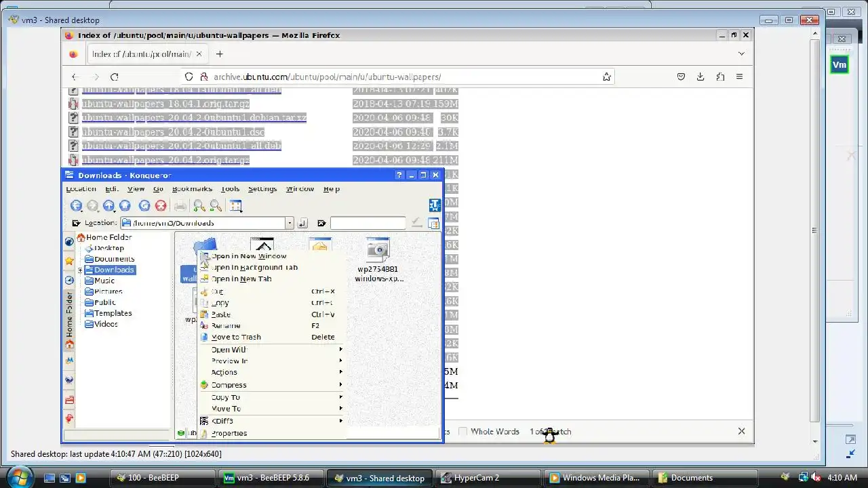This screenshot has width=868, height=488.
Task: Open ubuntu-wallpapers_20.04.2-0ubuntu1_all.deb link
Action: (x=181, y=146)
